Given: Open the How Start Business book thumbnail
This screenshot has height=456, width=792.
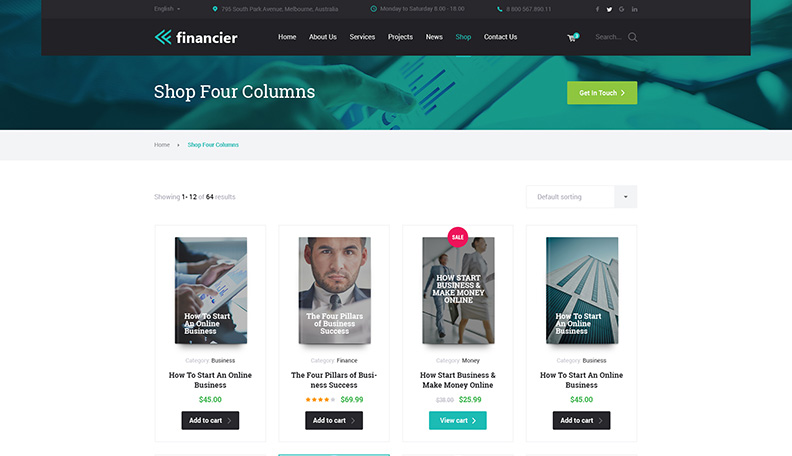Looking at the screenshot, I should pyautogui.click(x=459, y=290).
